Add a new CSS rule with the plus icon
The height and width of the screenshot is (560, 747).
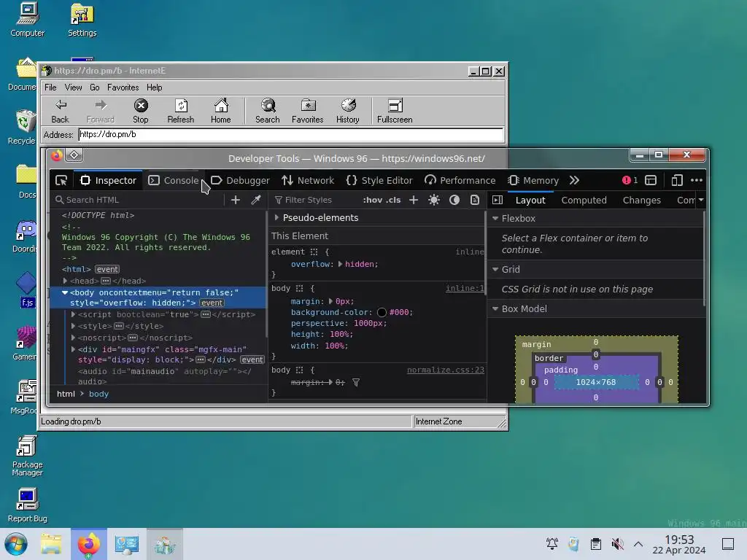[x=414, y=200]
